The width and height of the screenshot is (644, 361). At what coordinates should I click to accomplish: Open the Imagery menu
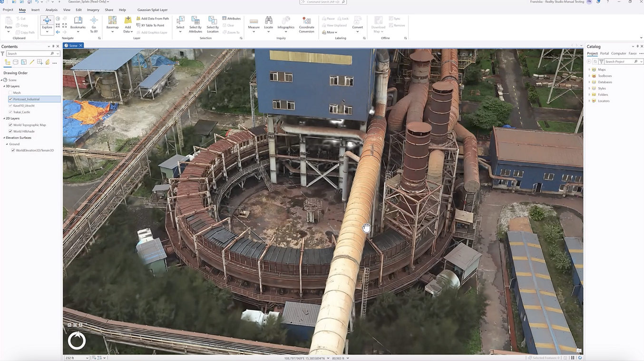(93, 10)
